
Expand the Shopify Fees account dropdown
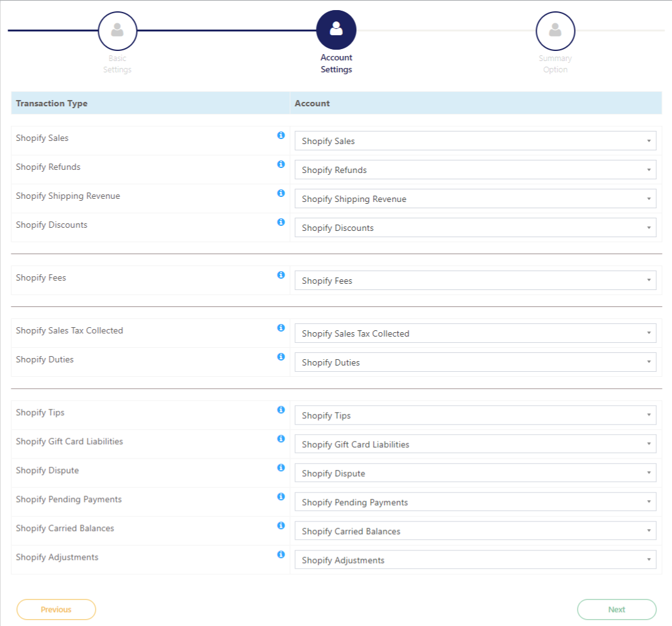coord(475,281)
